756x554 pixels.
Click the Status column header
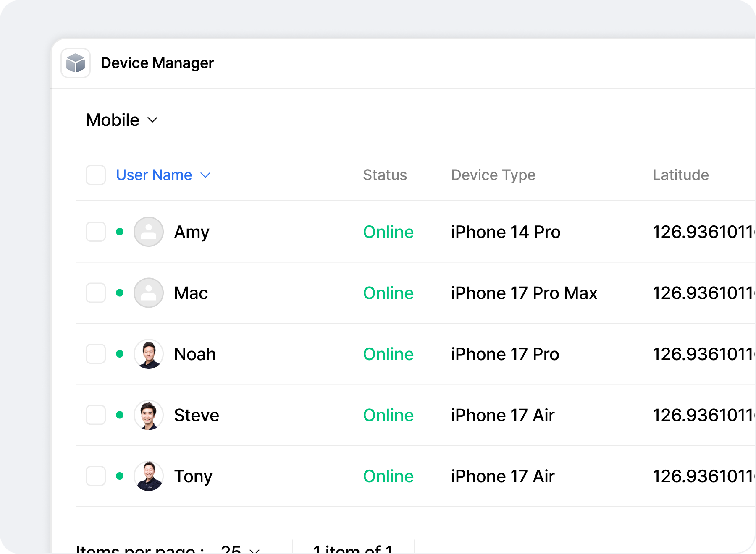coord(385,175)
